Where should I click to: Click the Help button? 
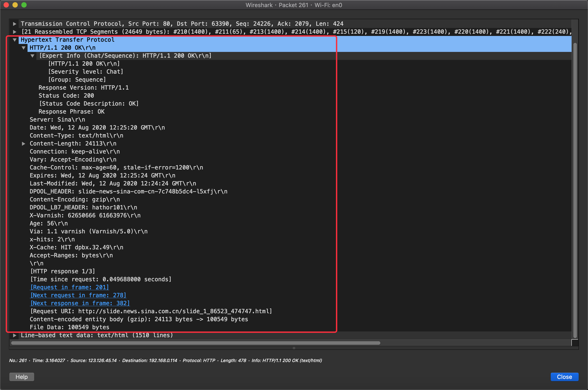coord(22,376)
